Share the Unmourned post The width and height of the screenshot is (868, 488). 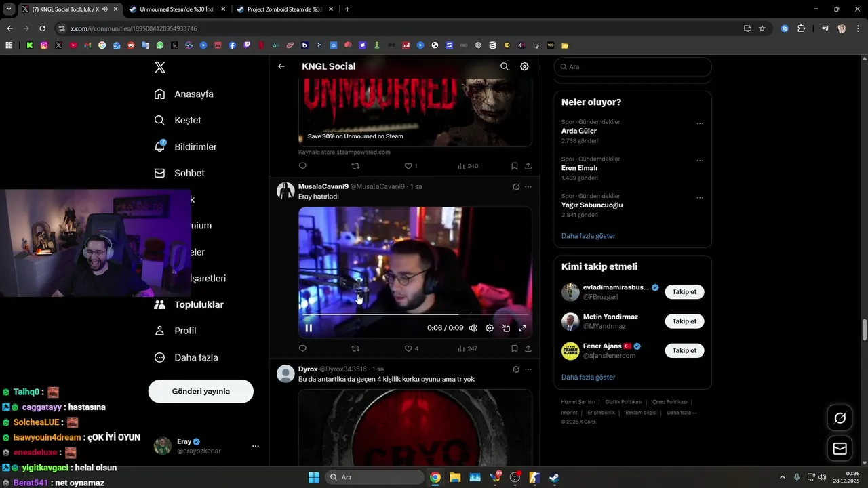528,166
